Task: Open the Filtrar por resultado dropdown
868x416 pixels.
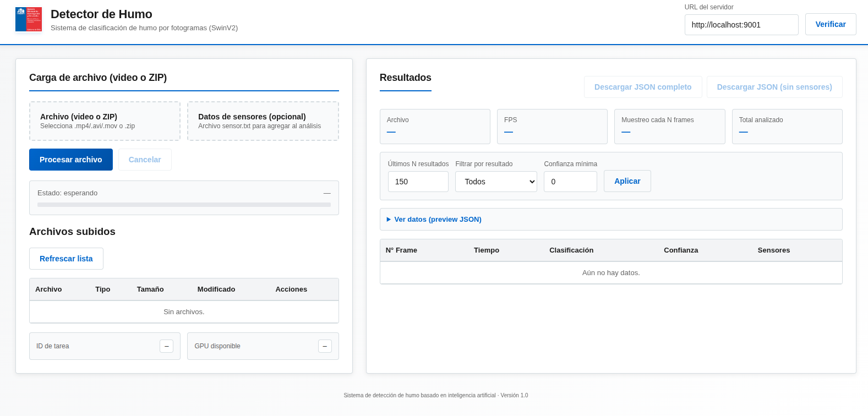Action: click(496, 182)
